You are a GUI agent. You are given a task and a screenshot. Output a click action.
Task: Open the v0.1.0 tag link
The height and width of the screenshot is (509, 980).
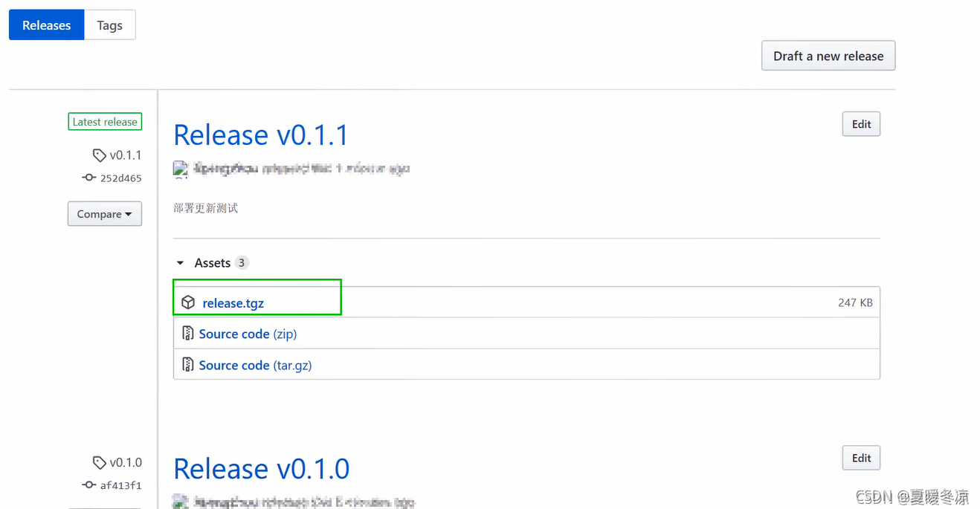(x=126, y=462)
